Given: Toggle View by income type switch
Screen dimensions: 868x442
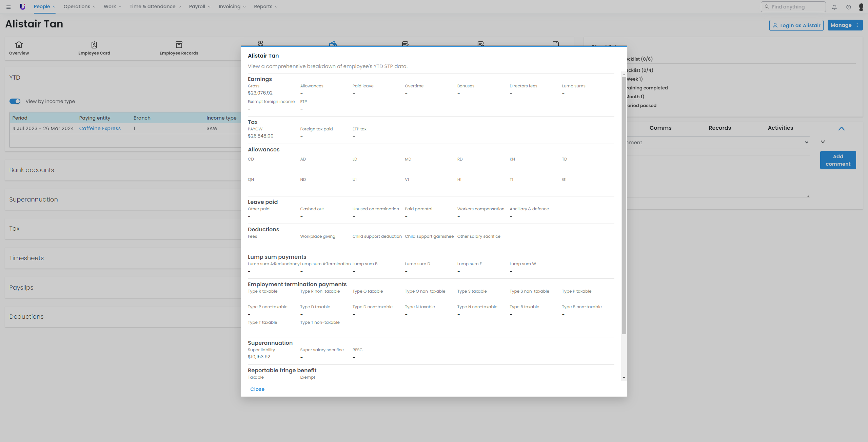Looking at the screenshot, I should (15, 101).
